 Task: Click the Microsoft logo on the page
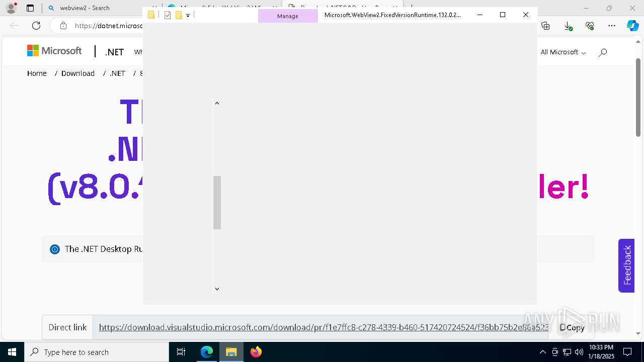coord(54,51)
